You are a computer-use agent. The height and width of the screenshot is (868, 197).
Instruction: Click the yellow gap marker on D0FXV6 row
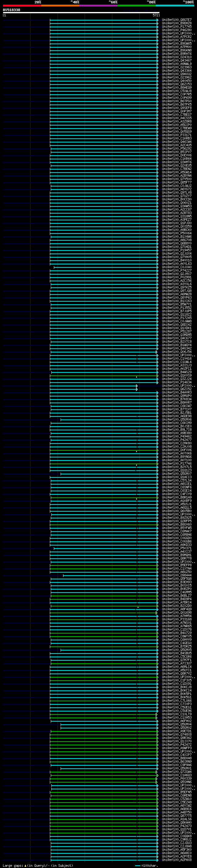point(136,451)
